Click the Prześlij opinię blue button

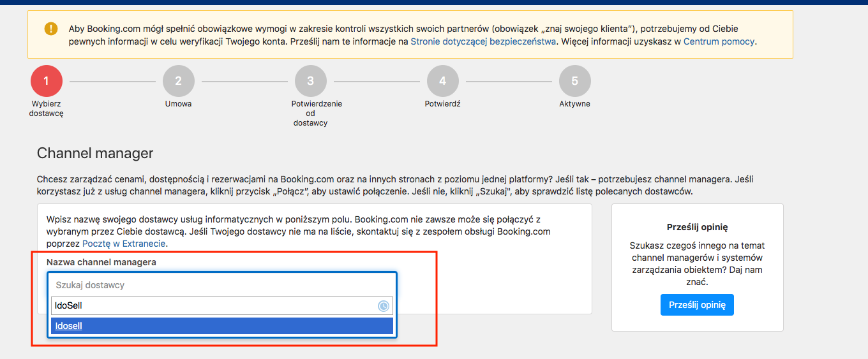coord(697,305)
